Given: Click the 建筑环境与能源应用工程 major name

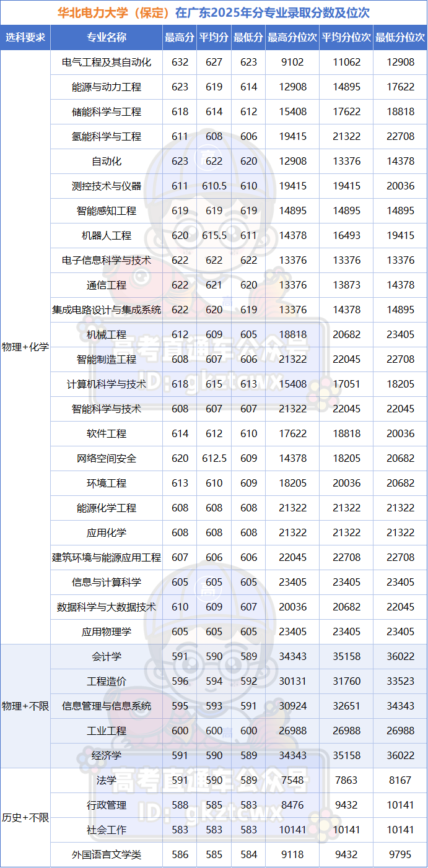Looking at the screenshot, I should (x=107, y=557).
